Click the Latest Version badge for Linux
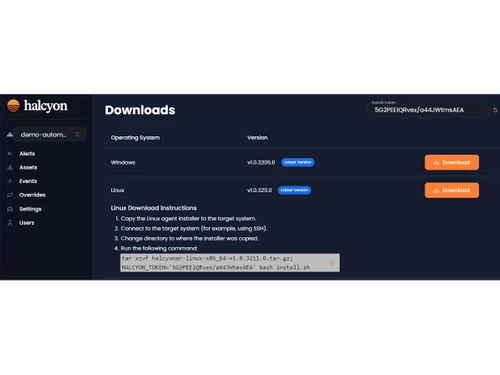Image resolution: width=500 pixels, height=375 pixels. tap(294, 190)
